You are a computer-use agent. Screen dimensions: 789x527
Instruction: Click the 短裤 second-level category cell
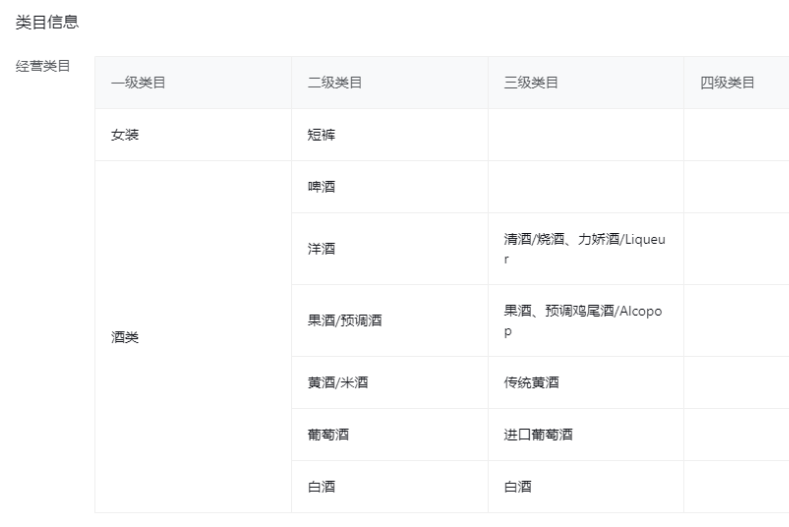click(321, 135)
